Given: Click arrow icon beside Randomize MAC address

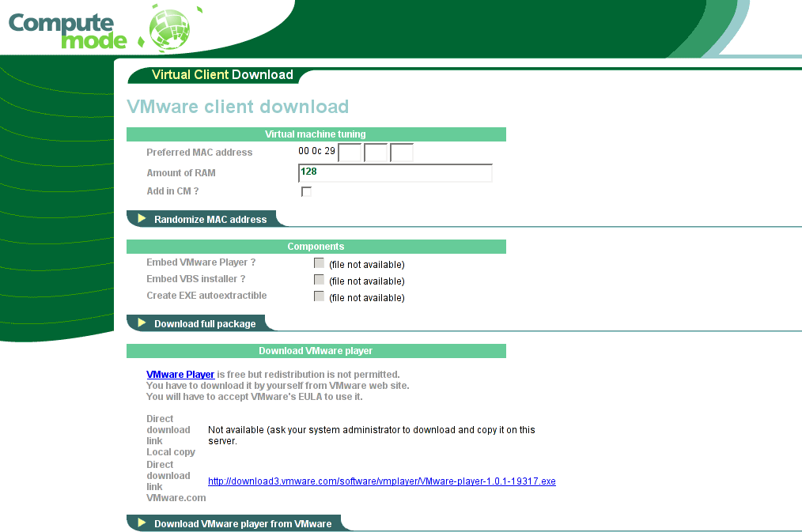Looking at the screenshot, I should click(142, 219).
